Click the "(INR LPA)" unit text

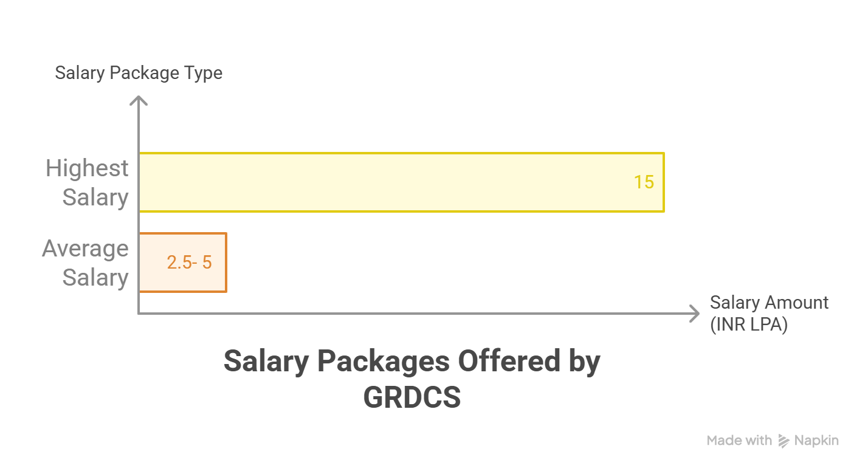coord(748,325)
